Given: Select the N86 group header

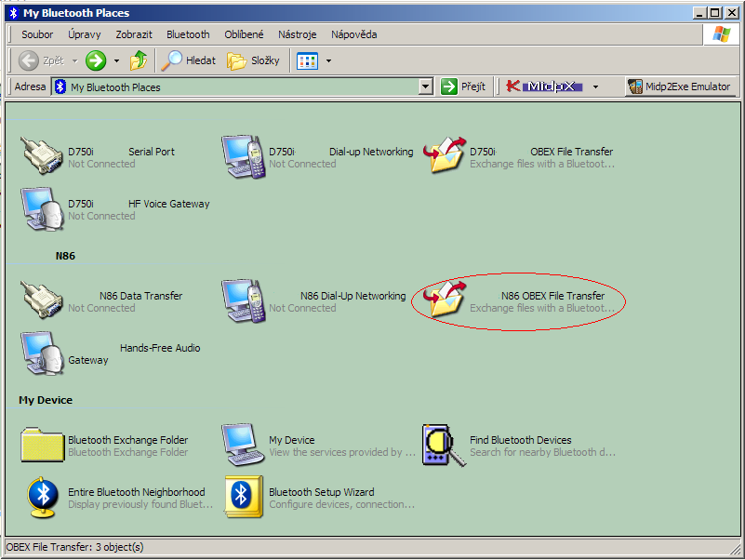Looking at the screenshot, I should pos(65,256).
